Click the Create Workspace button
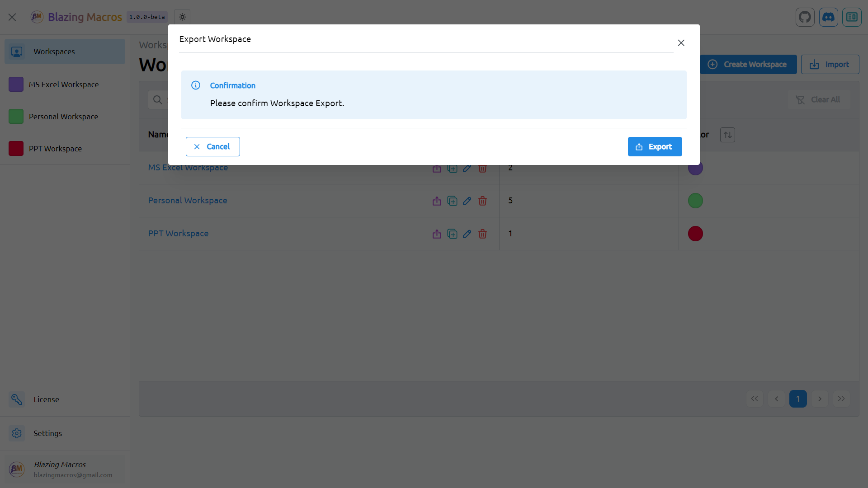The height and width of the screenshot is (488, 868). [x=748, y=65]
